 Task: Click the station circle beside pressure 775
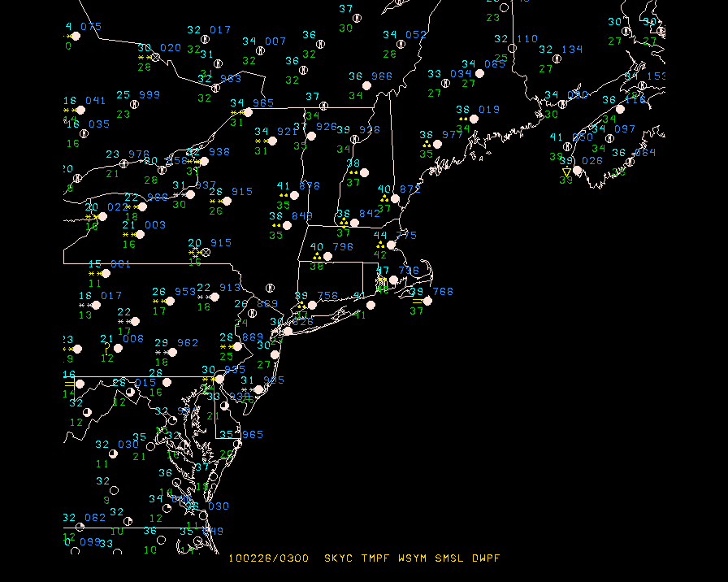point(392,245)
